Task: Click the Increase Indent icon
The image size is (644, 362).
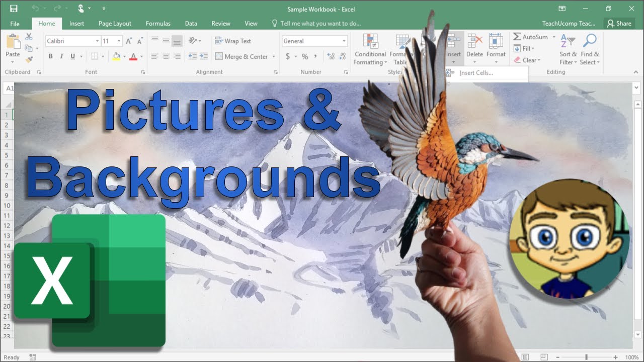Action: 203,56
